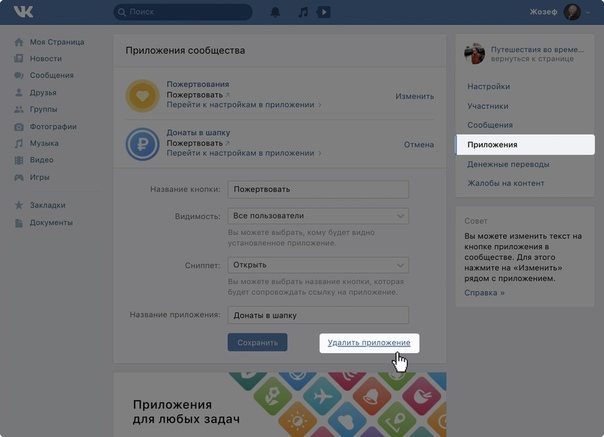The image size is (604, 437).
Task: Open the community avatar Путешествия во времени
Action: click(x=475, y=54)
